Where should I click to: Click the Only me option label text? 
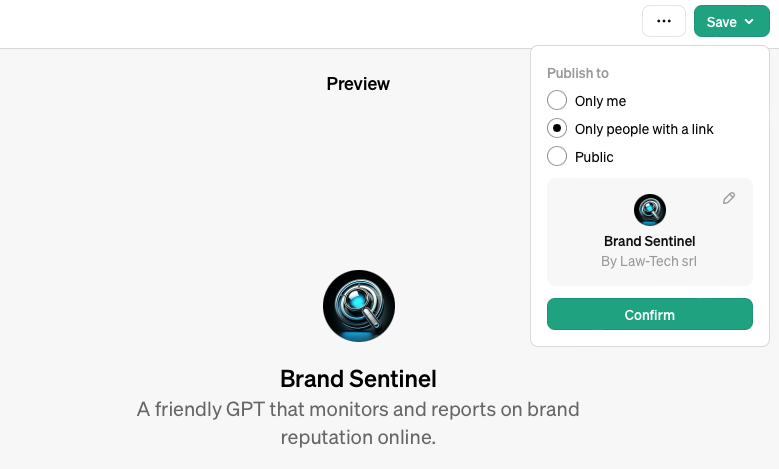pyautogui.click(x=600, y=101)
